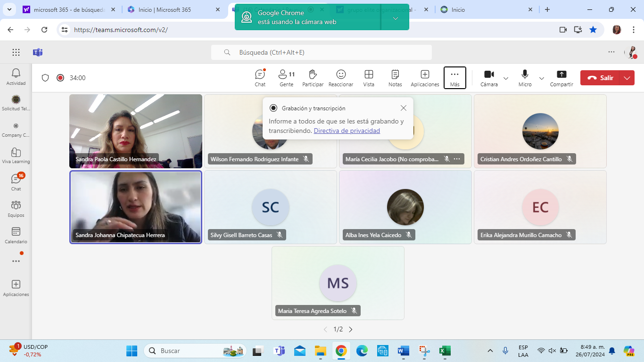Screen dimensions: 644x362
Task: Expand the Salir leave options arrow
Action: (x=627, y=78)
